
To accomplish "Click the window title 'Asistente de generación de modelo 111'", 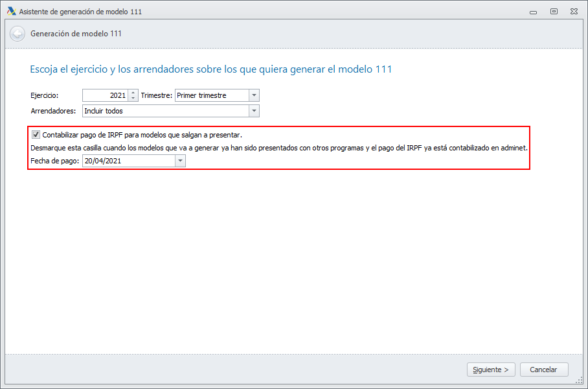I will tap(81, 12).
